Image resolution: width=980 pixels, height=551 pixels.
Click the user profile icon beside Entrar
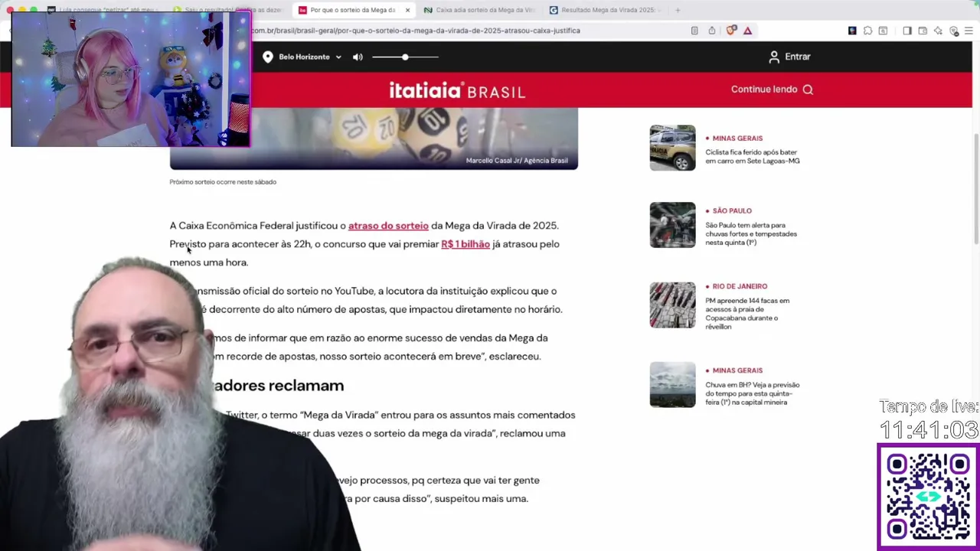coord(774,57)
